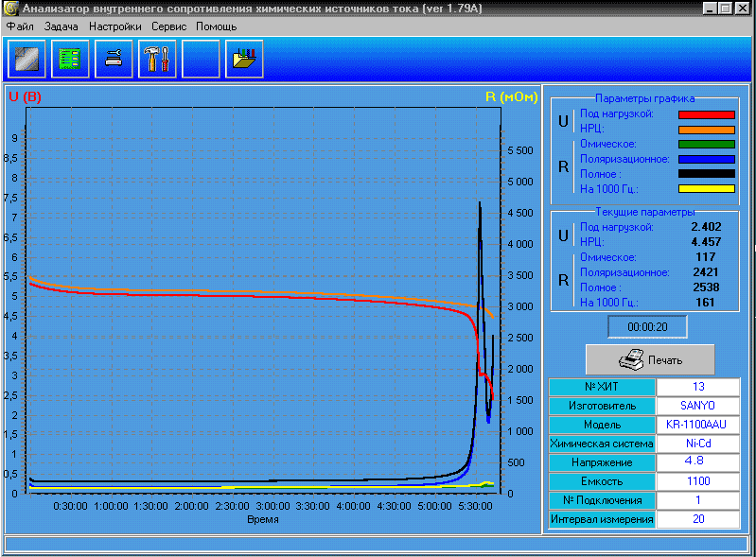Click the blue Поляризационное color swatch
Image resolution: width=756 pixels, height=557 pixels.
(x=707, y=159)
